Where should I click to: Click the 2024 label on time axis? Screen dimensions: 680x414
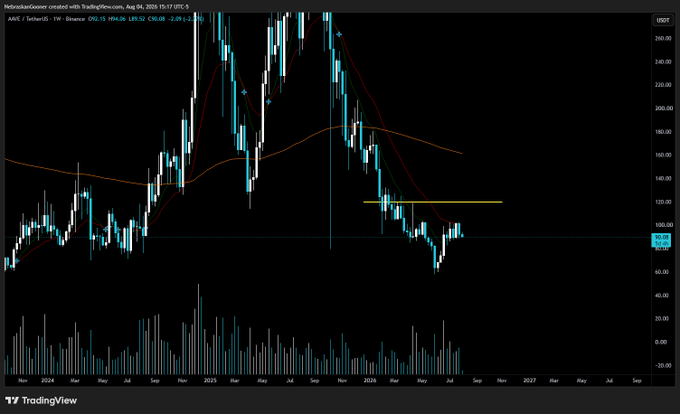coord(48,381)
